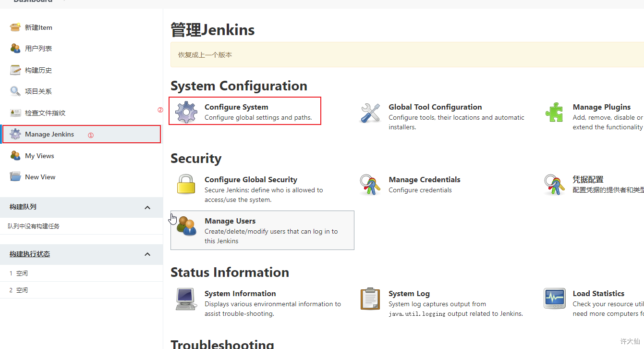The image size is (644, 349).
Task: Click the 构建队列 header label
Action: pyautogui.click(x=23, y=207)
